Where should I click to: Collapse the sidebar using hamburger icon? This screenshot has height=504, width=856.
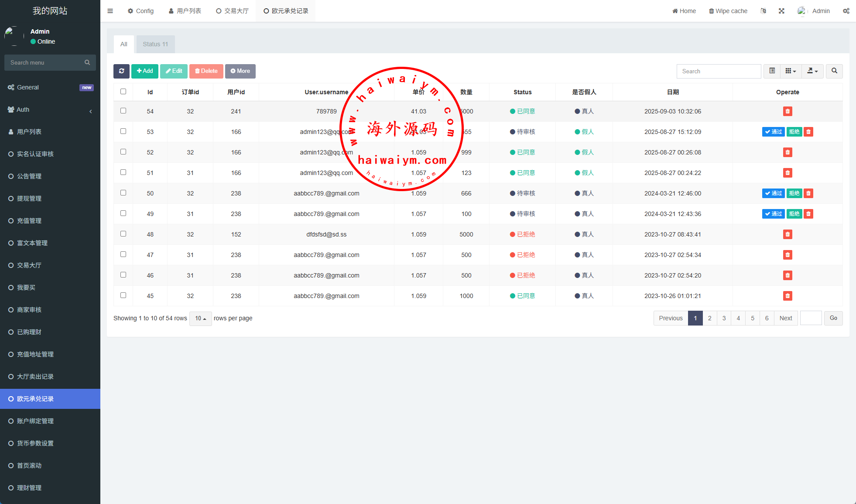(110, 11)
